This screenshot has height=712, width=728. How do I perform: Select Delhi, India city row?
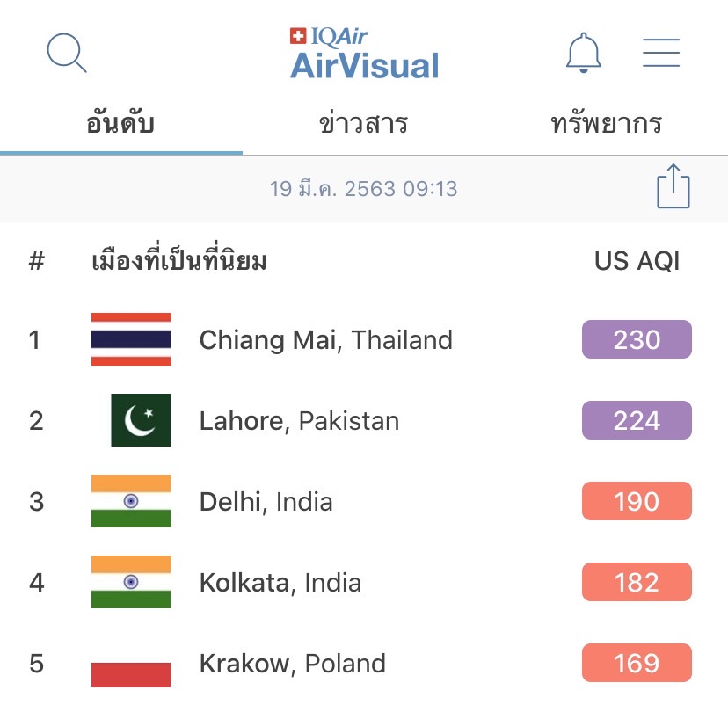click(364, 501)
